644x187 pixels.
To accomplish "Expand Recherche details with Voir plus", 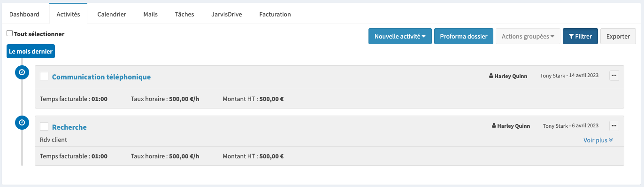I will tap(598, 140).
